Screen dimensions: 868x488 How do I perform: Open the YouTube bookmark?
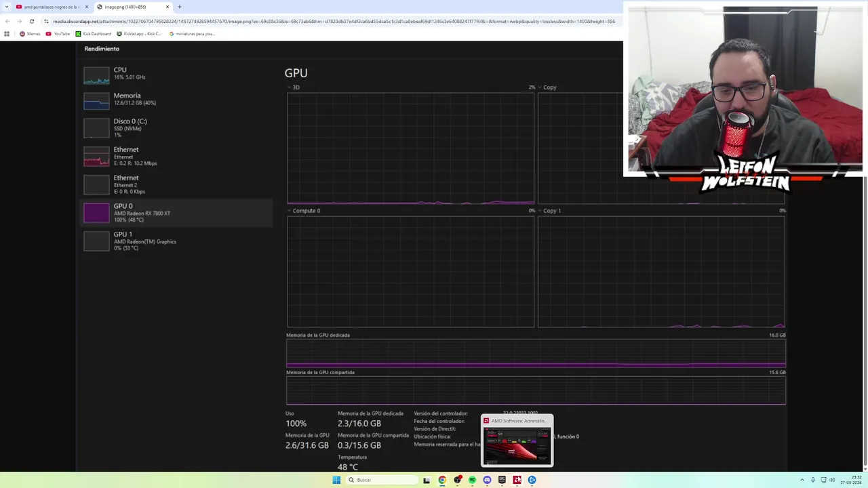(x=58, y=34)
